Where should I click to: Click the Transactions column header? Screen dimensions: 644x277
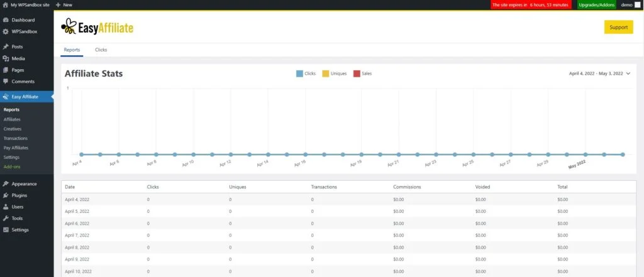324,187
